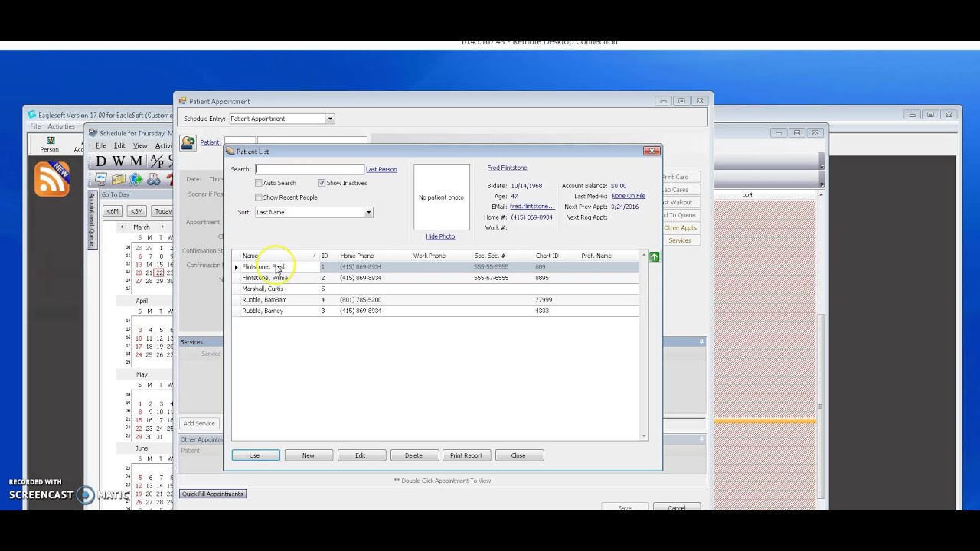Click the RSS news feed icon
Screen dimensions: 980x551
click(51, 180)
